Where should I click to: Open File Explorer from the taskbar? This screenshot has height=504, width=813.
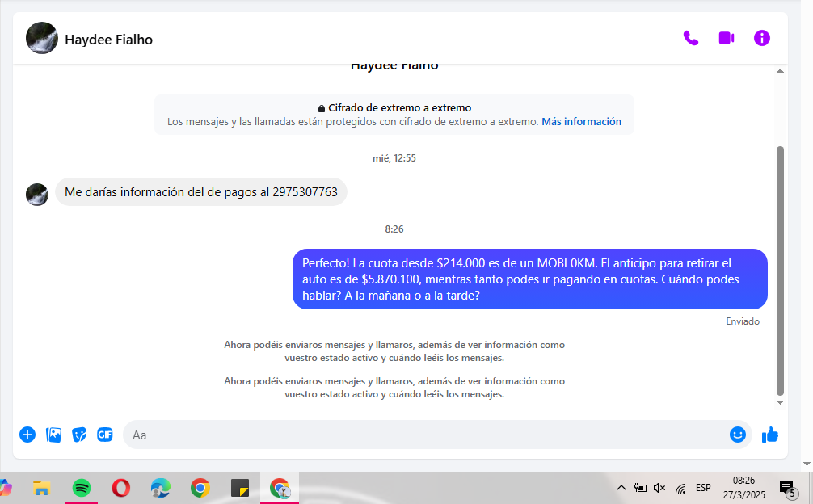coord(41,488)
